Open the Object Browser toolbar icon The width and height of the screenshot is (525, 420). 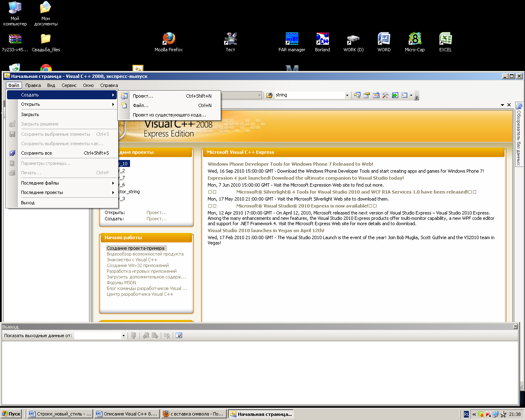376,95
